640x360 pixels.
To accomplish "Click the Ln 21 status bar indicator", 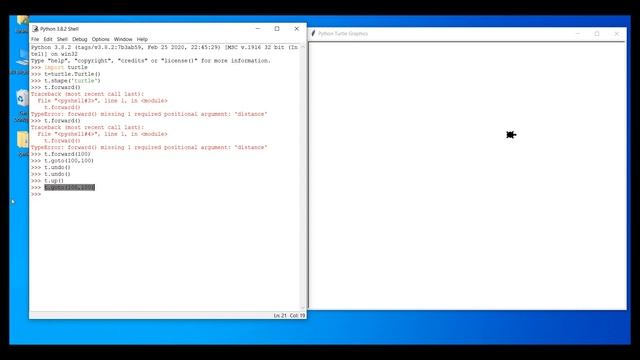I will pos(280,316).
